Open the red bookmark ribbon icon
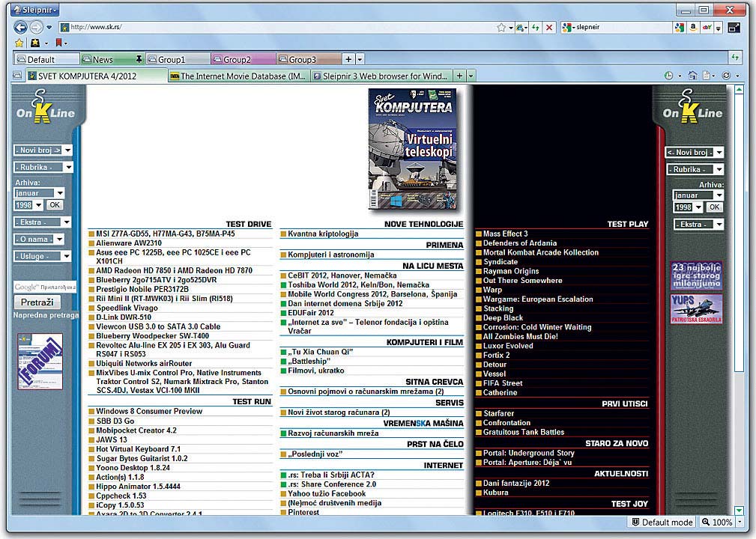 point(58,43)
